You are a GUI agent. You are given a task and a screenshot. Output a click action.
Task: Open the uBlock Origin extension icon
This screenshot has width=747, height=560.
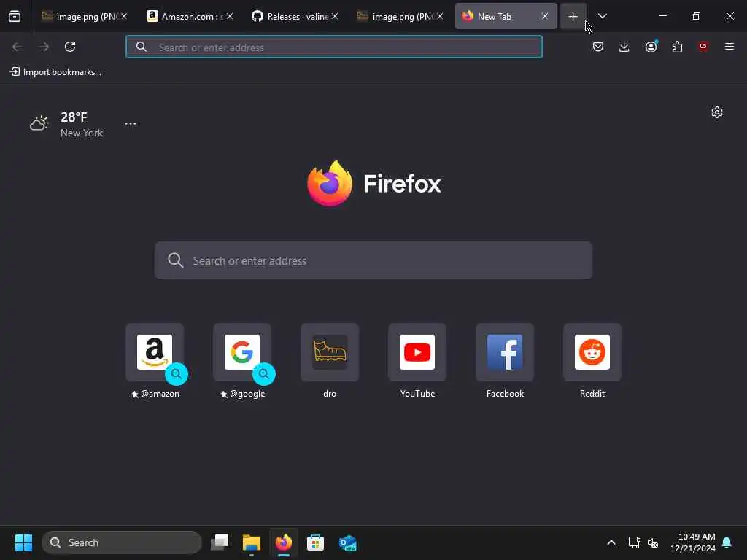point(703,47)
